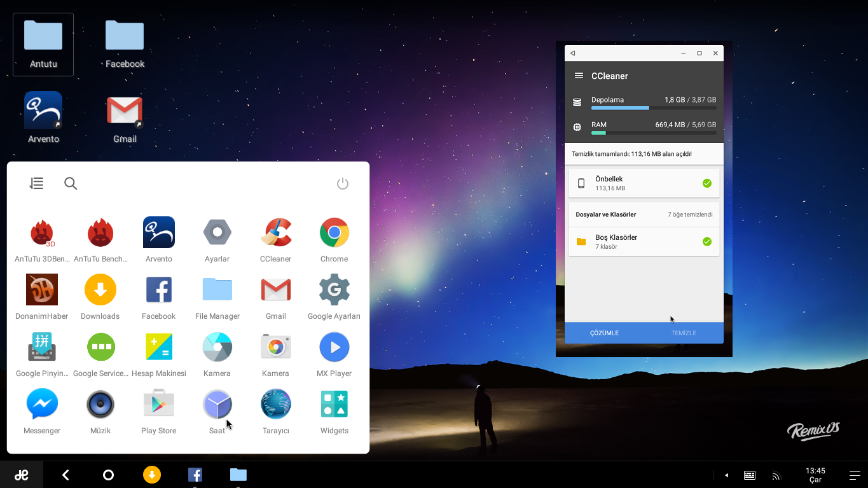Screen dimensions: 868x488
Task: Open CCleaner hamburger menu
Action: (x=579, y=76)
